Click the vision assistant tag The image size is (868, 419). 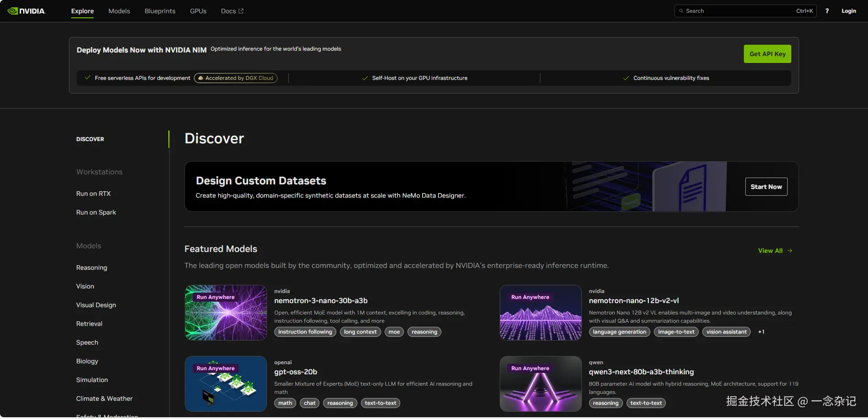727,332
